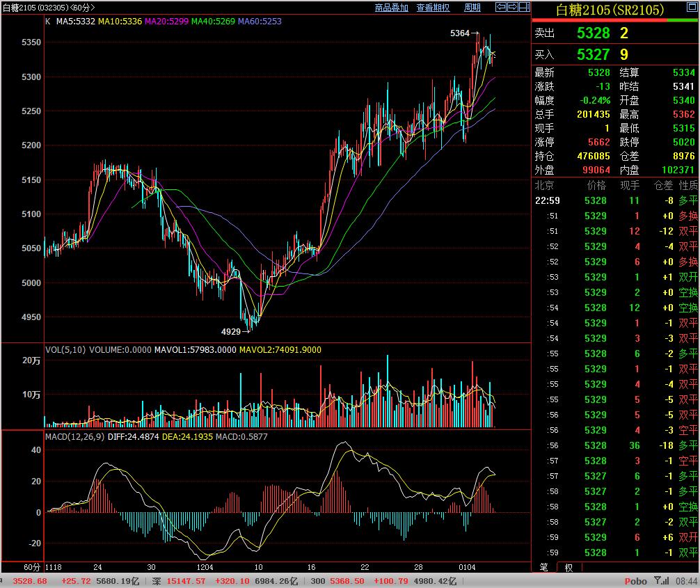Switch to the 权 tab
The image size is (700, 588).
[568, 567]
